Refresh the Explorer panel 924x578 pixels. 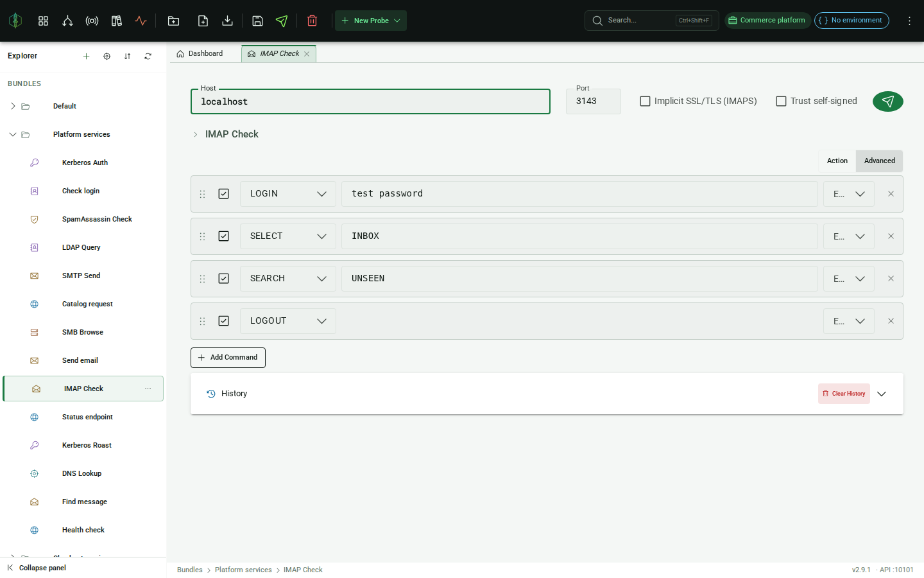[x=148, y=56]
